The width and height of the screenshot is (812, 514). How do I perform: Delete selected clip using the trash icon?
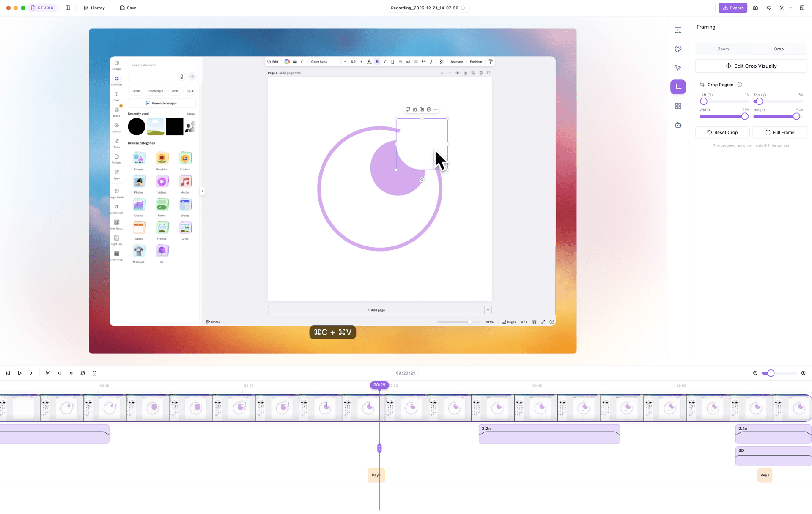(95, 373)
